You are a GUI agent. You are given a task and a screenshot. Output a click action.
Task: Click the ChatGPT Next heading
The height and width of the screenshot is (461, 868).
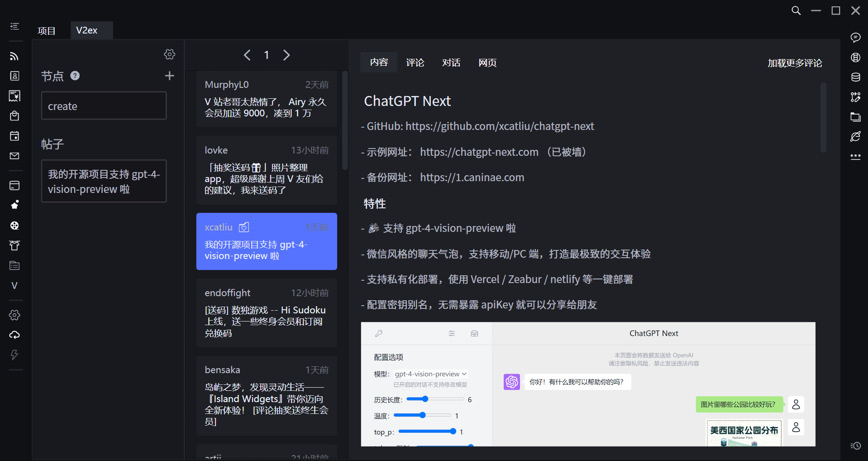click(x=407, y=101)
